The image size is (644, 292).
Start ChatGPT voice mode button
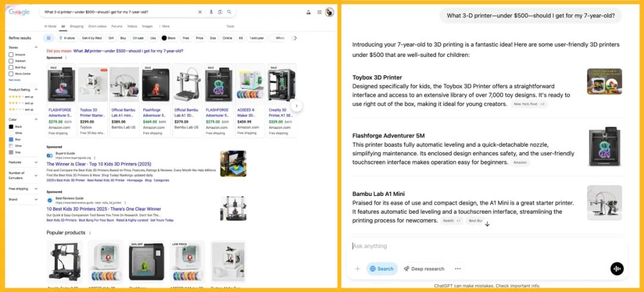point(617,269)
